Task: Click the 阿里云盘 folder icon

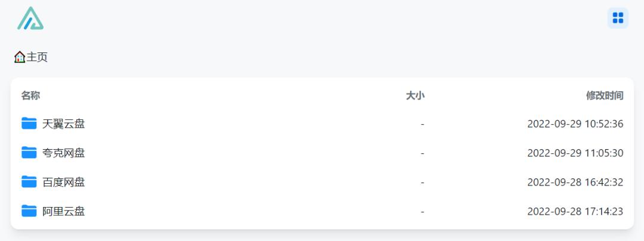Action: tap(29, 211)
